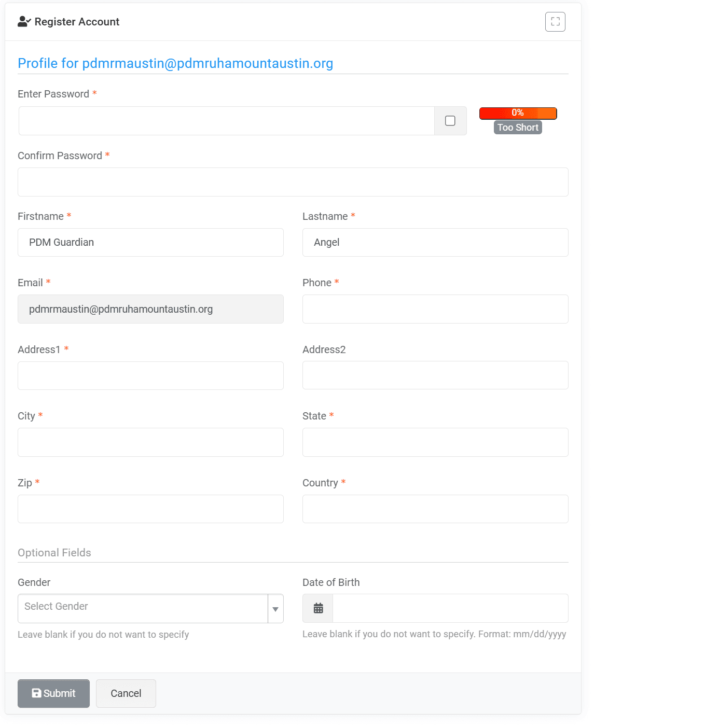Click the Enter Password label
Viewport: 705px width, 728px height.
53,94
